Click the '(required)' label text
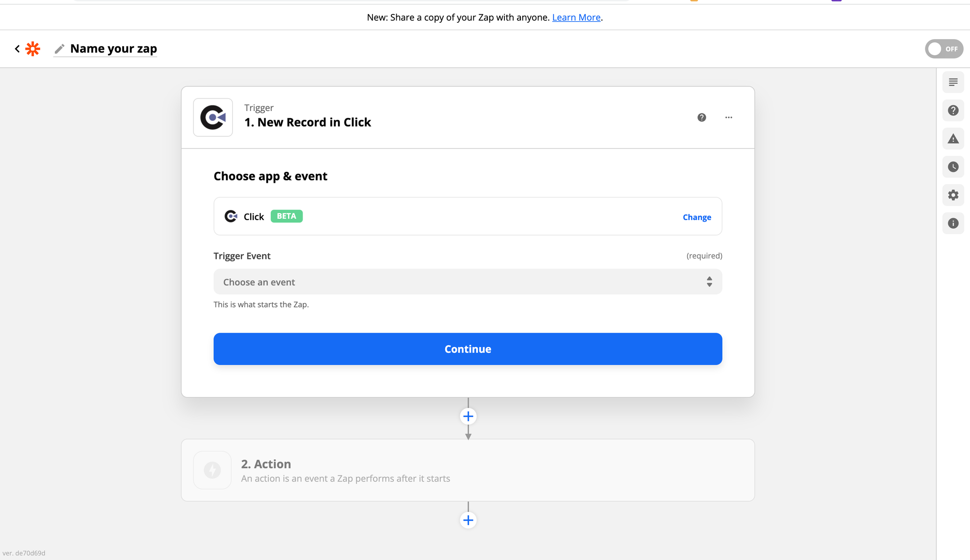Screen dimensions: 970x560 click(x=704, y=256)
